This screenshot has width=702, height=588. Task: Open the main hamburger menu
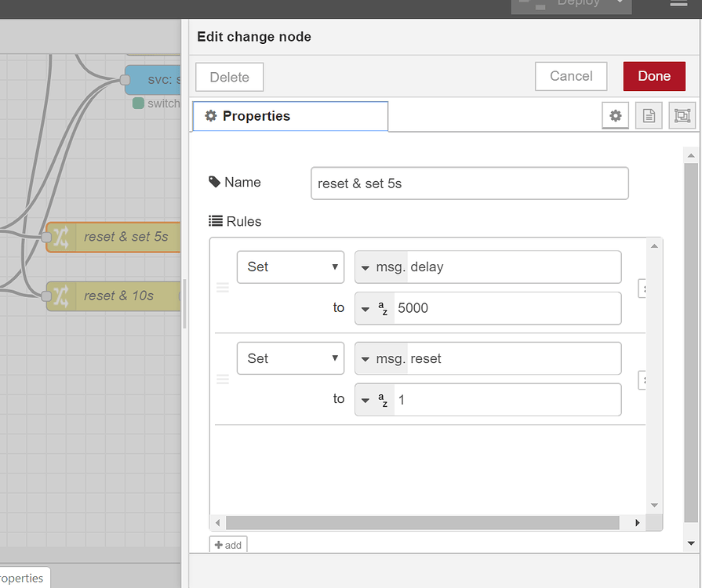(678, 4)
